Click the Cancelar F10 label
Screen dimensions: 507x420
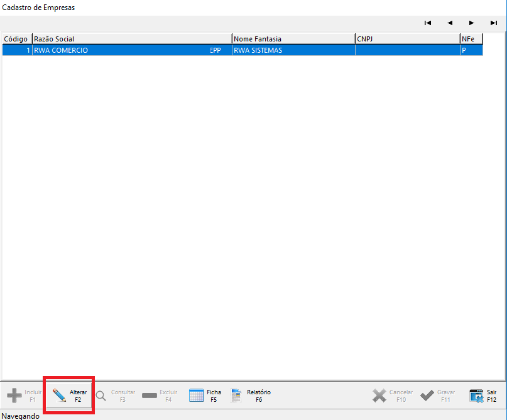click(401, 396)
